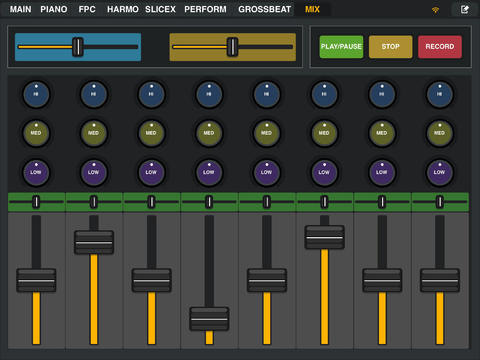Open the PIANO tab

pos(54,9)
